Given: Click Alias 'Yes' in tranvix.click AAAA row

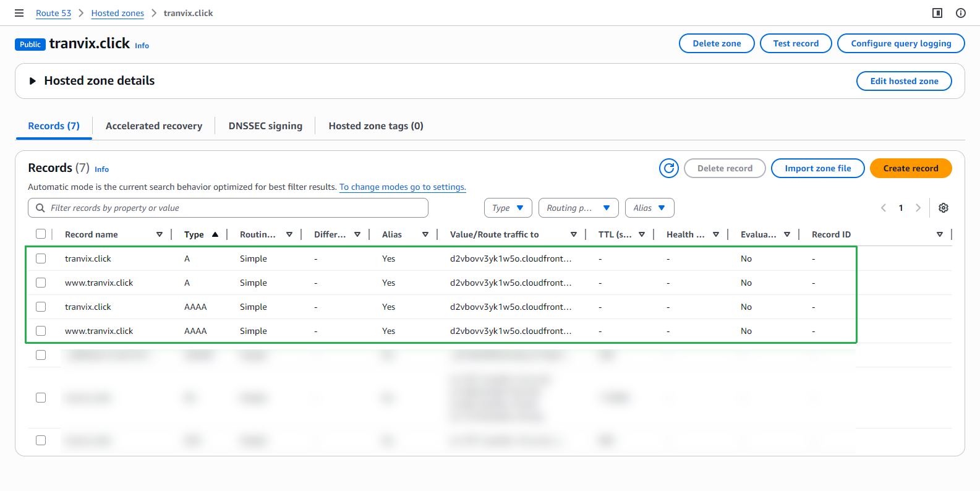Looking at the screenshot, I should [388, 307].
